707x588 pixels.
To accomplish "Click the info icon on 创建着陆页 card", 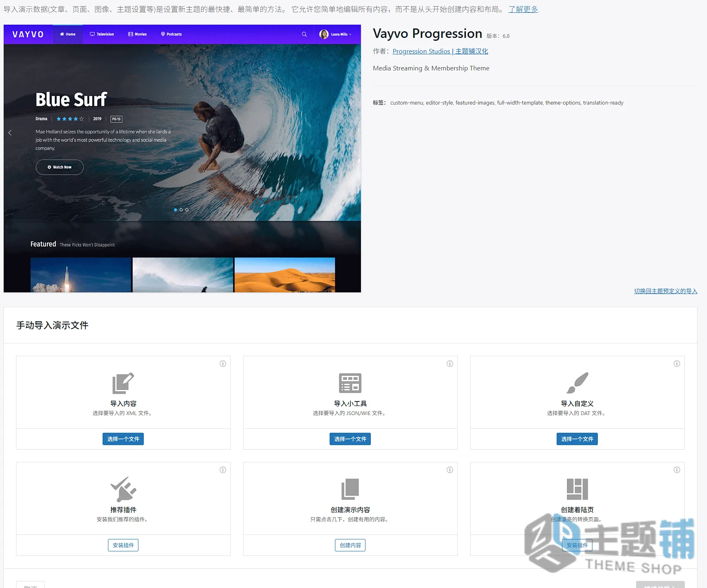I will 677,470.
